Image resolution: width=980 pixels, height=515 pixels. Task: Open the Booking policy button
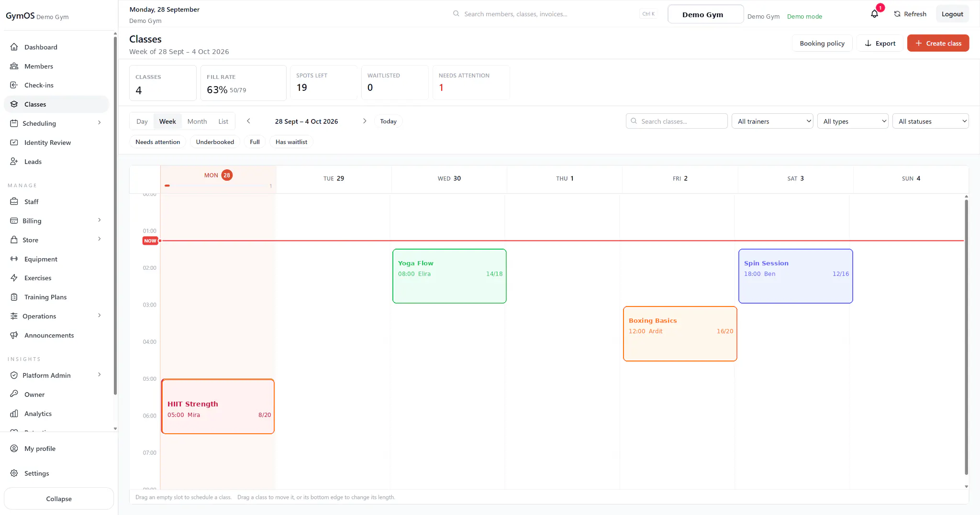(822, 43)
